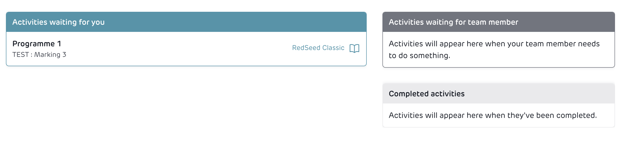Select the Programme 1 activity title

[37, 44]
